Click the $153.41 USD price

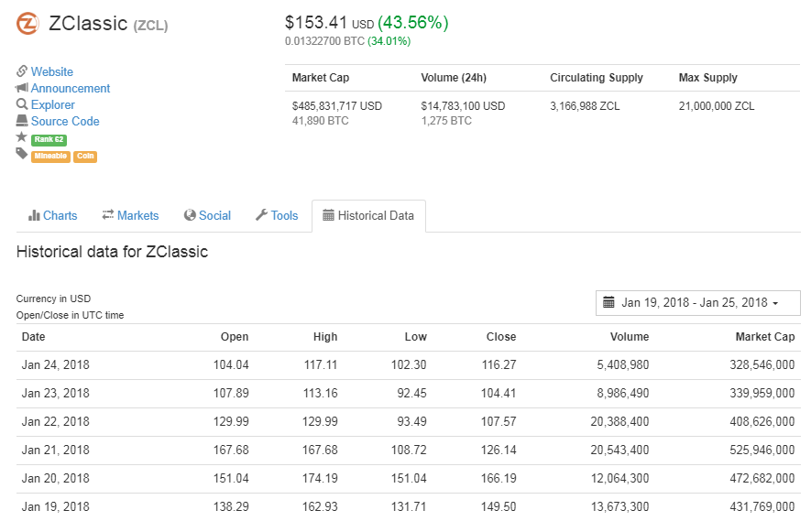(329, 23)
